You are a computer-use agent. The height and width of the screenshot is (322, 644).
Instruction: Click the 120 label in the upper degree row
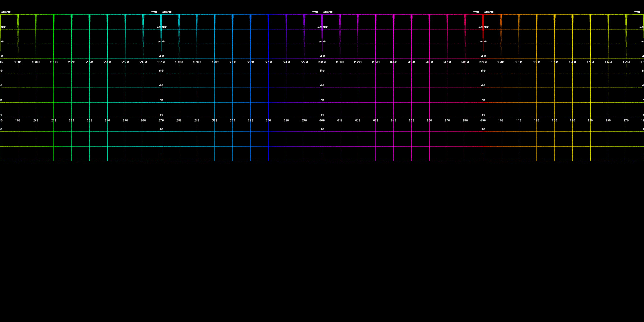(x=536, y=62)
